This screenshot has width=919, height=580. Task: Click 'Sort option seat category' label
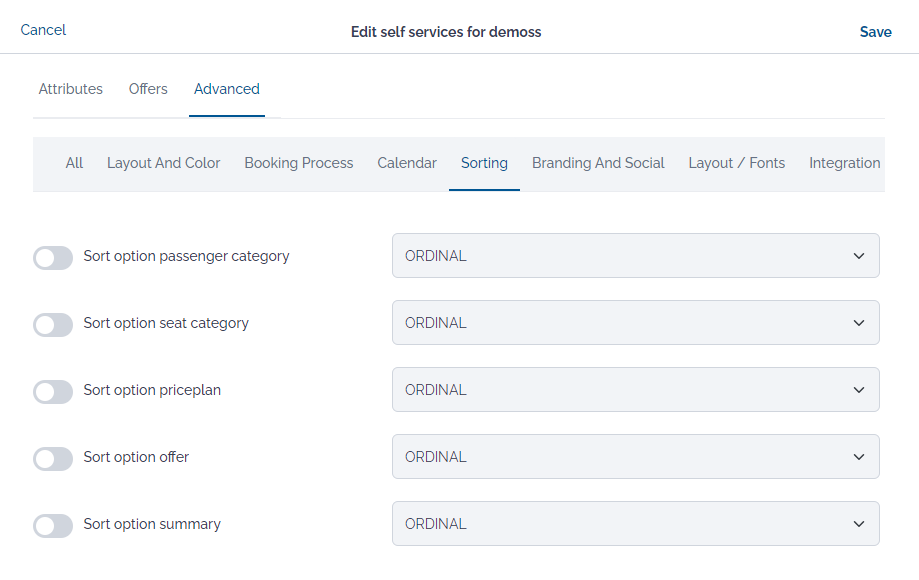[x=166, y=323]
